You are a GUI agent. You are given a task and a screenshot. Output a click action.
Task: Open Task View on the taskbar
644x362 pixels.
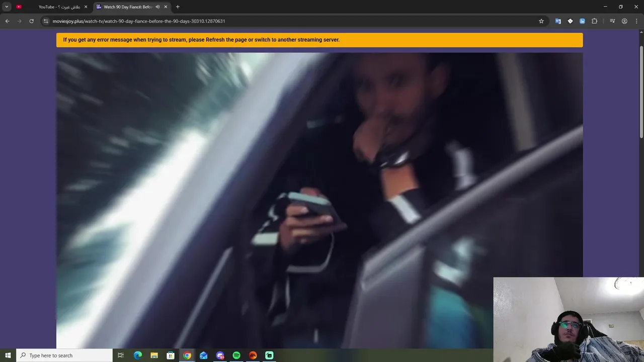coord(121,355)
